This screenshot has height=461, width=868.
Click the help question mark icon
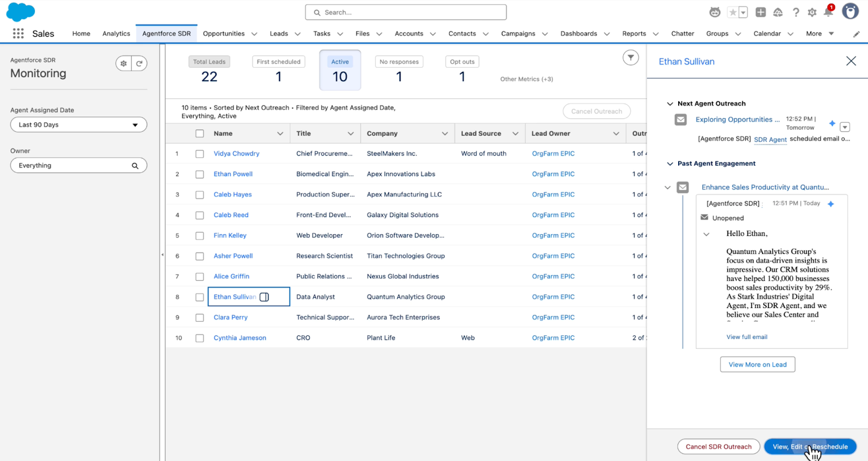(x=796, y=12)
